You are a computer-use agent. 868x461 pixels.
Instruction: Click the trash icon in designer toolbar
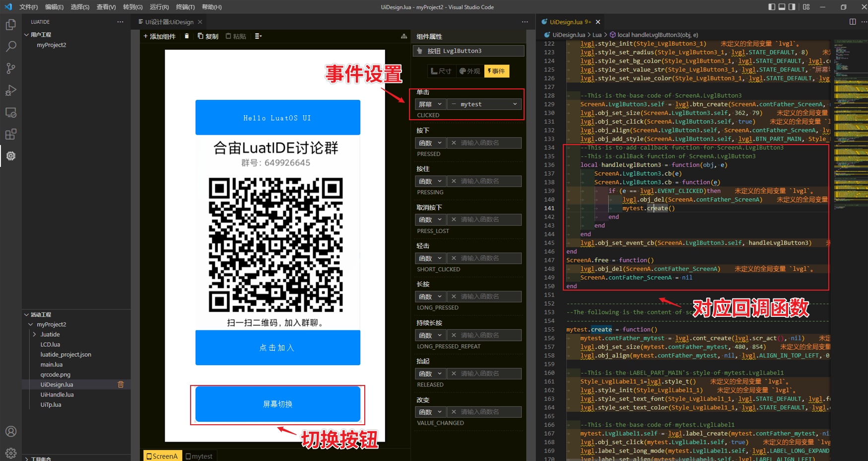tap(187, 36)
